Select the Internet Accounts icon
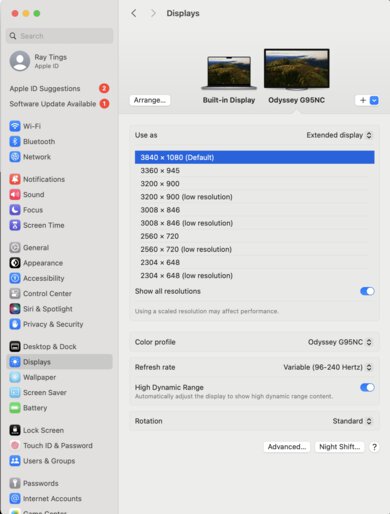 point(15,498)
